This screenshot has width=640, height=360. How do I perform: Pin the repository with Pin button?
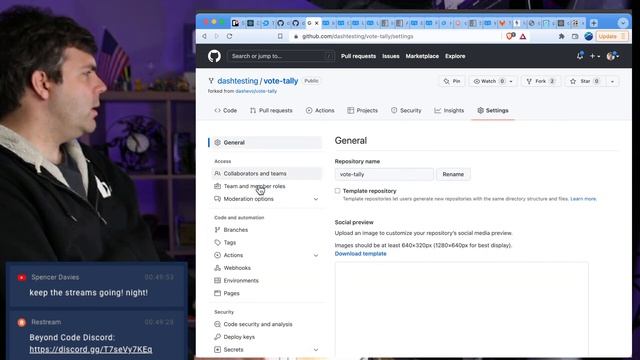[452, 81]
